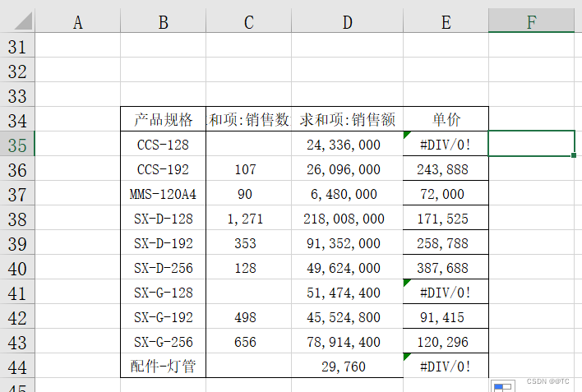Screen dimensions: 582x392
Task: Click unit price cell 258,788
Action: tap(446, 243)
